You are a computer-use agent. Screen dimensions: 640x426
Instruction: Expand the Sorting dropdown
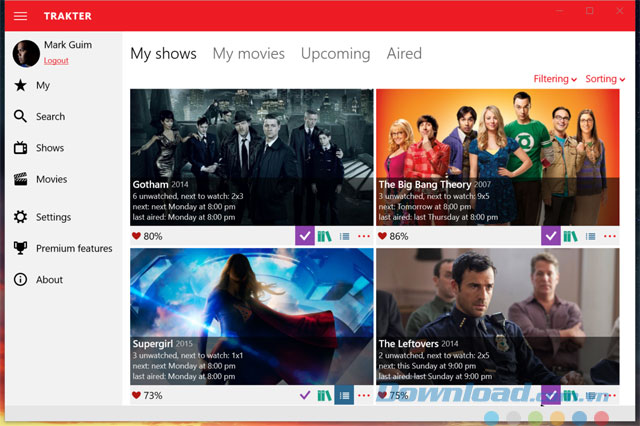pyautogui.click(x=605, y=79)
